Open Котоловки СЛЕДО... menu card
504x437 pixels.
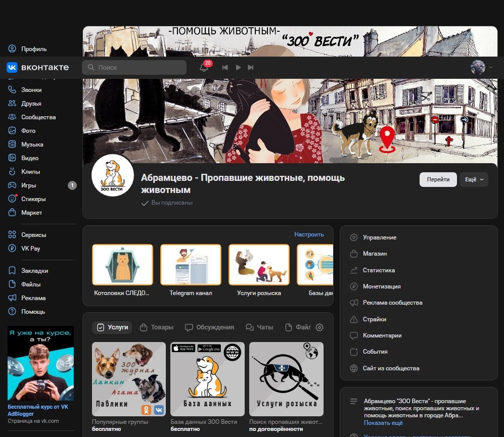(x=122, y=270)
